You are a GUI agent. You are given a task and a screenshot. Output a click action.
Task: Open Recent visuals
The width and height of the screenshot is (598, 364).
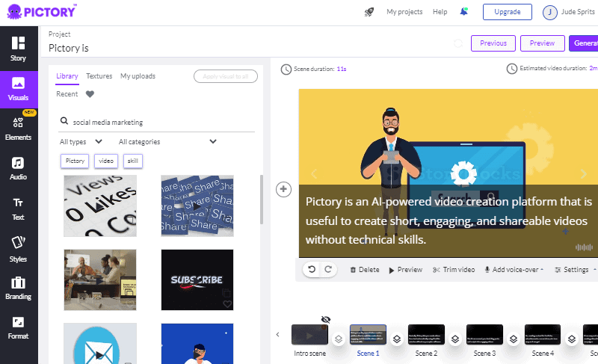(67, 94)
